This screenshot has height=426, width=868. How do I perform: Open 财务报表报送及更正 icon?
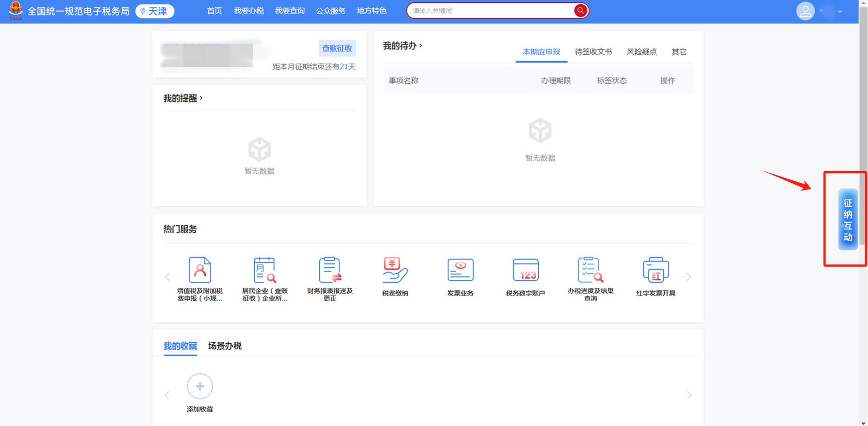(330, 270)
